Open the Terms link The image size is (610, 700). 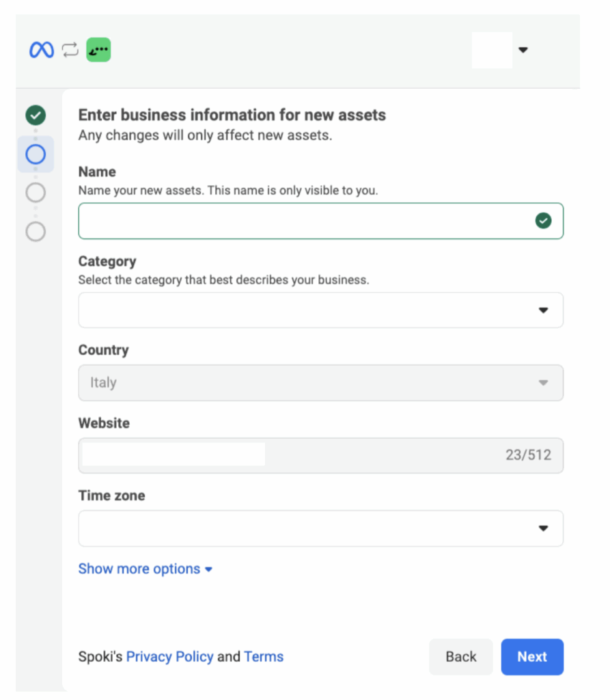click(264, 657)
